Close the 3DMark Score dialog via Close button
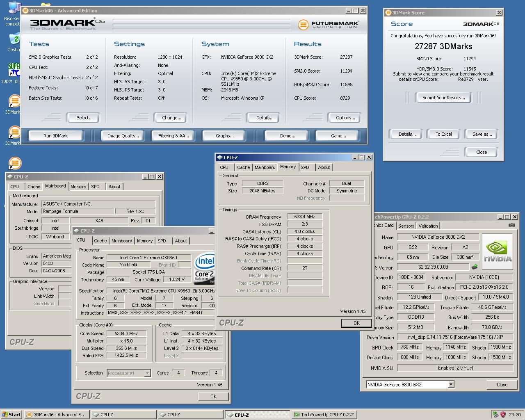Image resolution: width=525 pixels, height=420 pixels. coord(482,152)
